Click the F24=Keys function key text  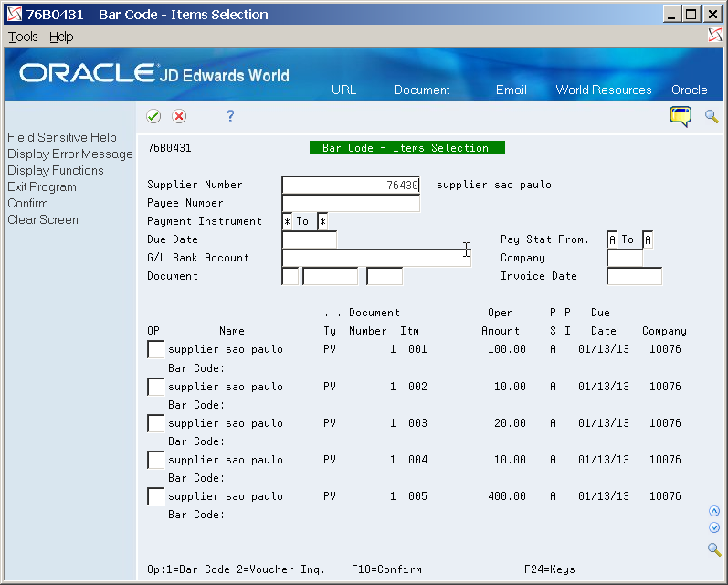[549, 569]
